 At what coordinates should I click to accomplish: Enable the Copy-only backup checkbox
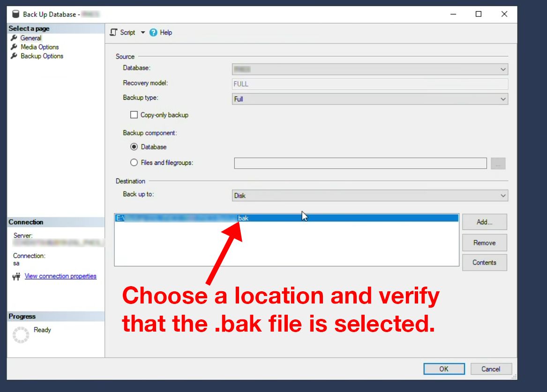tap(134, 115)
